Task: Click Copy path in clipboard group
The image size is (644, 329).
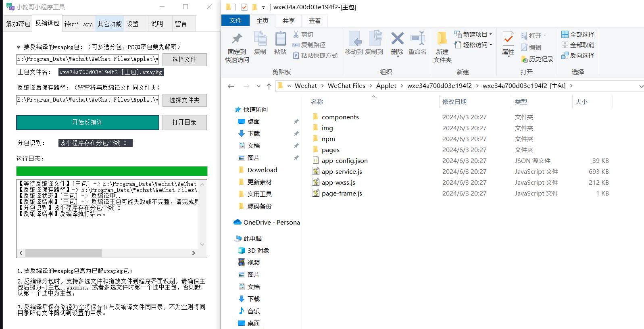Action: coord(309,45)
